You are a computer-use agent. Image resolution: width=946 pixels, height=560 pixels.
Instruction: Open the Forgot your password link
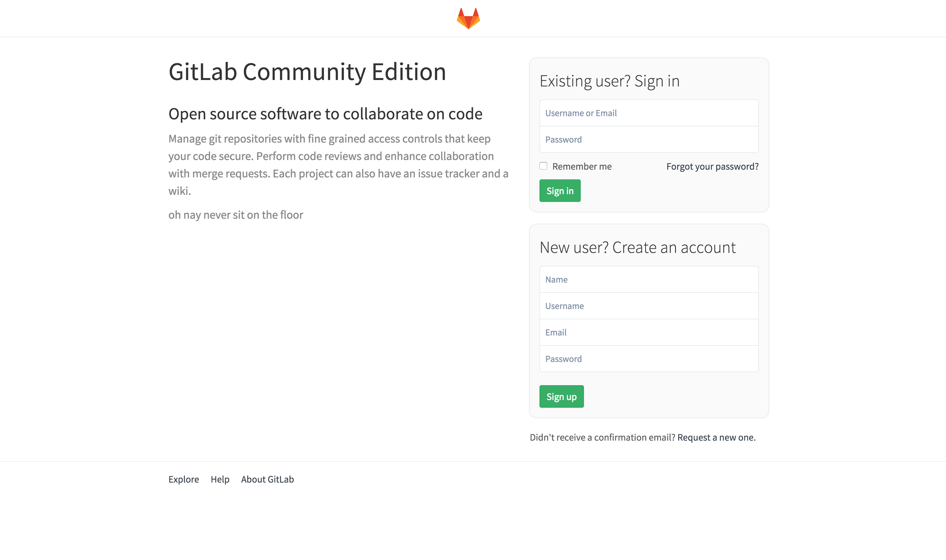pyautogui.click(x=712, y=166)
